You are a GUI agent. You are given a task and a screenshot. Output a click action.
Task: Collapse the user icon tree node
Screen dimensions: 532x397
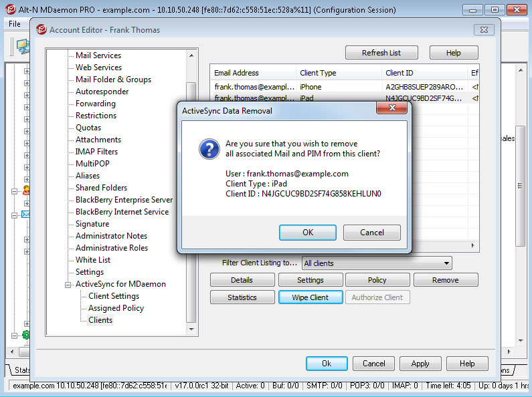click(x=14, y=191)
